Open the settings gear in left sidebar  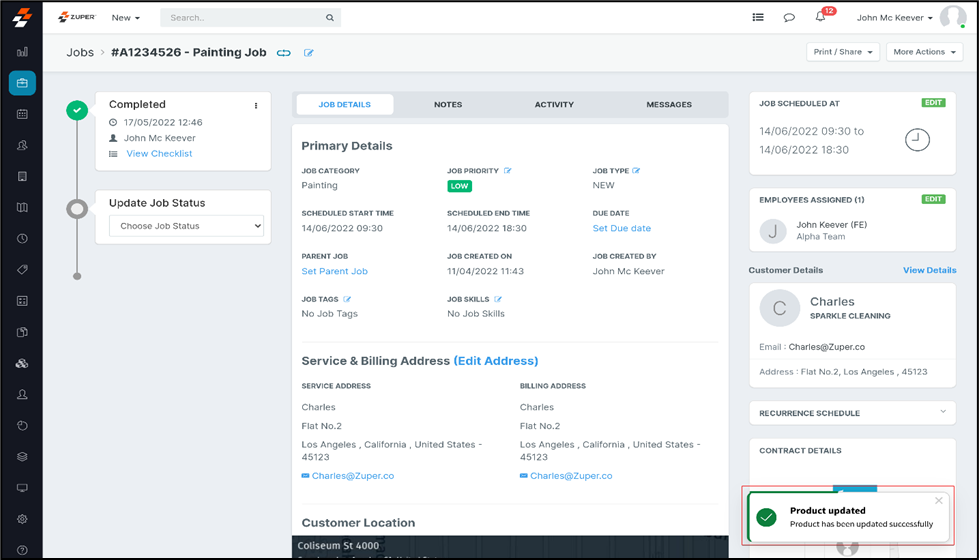pos(22,519)
